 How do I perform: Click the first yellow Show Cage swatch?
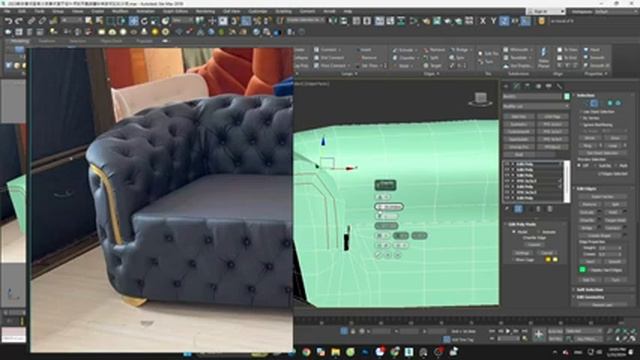click(548, 260)
